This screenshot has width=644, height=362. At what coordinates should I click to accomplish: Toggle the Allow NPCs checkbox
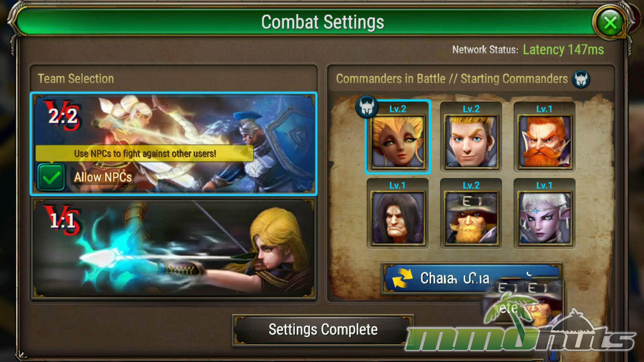[x=51, y=177]
